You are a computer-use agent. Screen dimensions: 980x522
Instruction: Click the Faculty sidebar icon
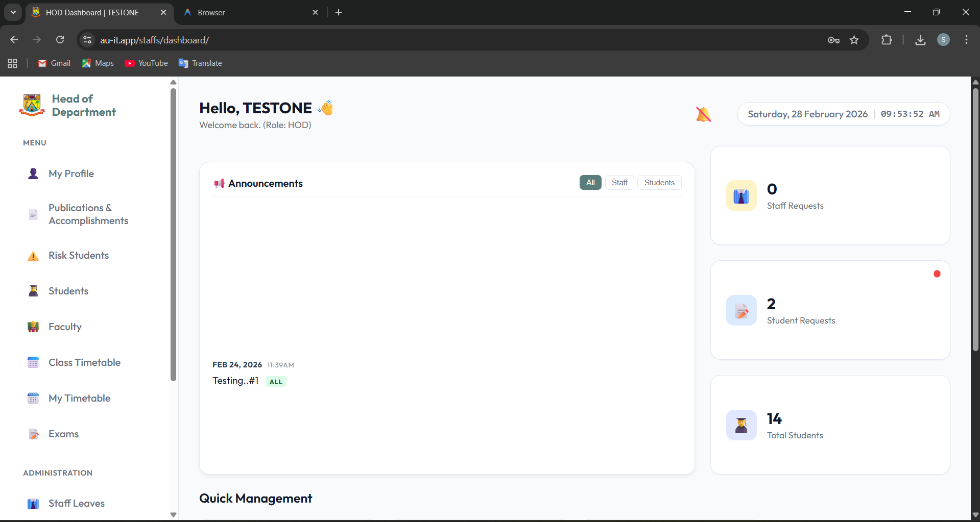click(33, 327)
